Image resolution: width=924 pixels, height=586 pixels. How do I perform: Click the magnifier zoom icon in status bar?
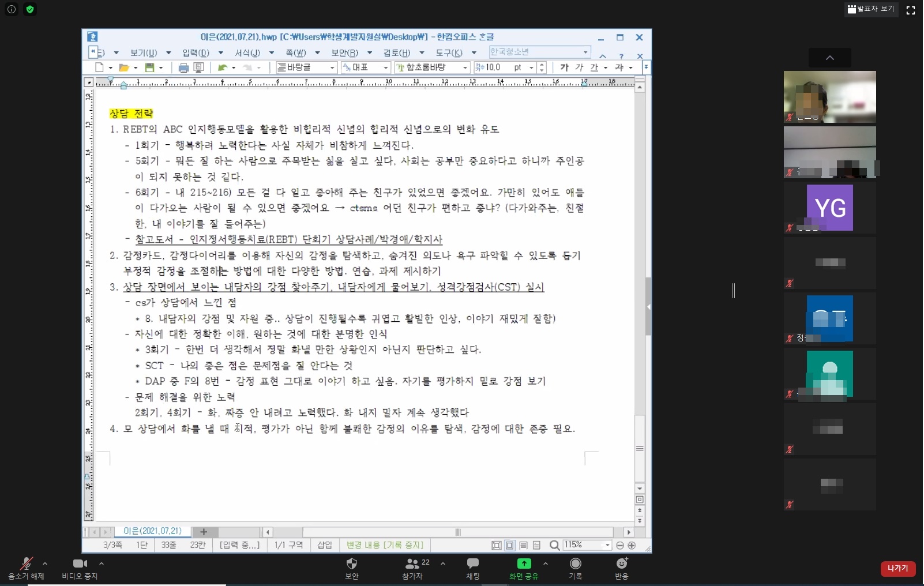coord(554,545)
